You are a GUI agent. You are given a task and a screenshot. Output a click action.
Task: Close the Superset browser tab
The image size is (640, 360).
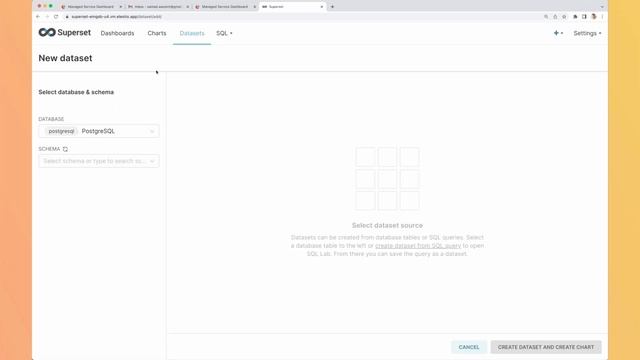[322, 7]
